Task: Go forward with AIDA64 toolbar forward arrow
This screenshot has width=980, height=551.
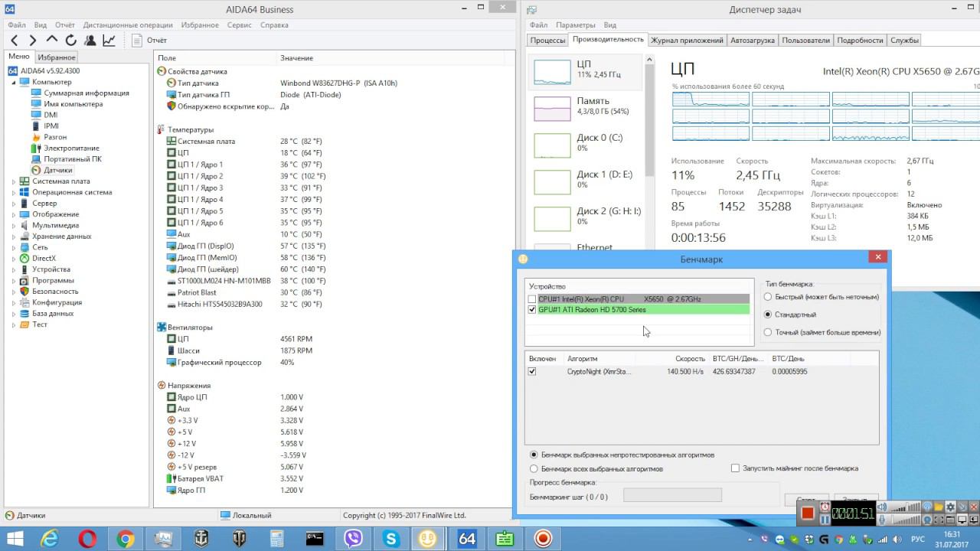Action: point(33,40)
